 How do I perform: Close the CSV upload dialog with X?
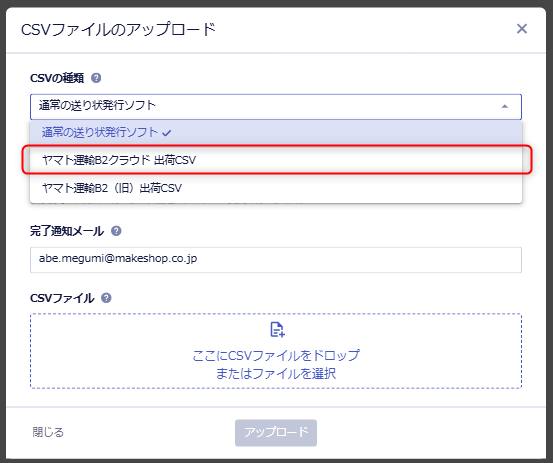pyautogui.click(x=522, y=29)
